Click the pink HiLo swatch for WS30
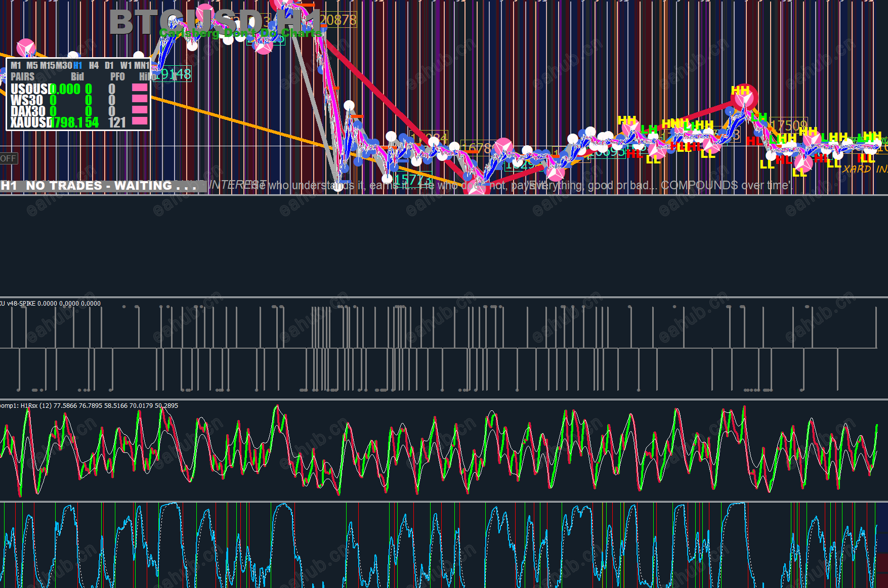The height and width of the screenshot is (588, 888). pyautogui.click(x=140, y=99)
